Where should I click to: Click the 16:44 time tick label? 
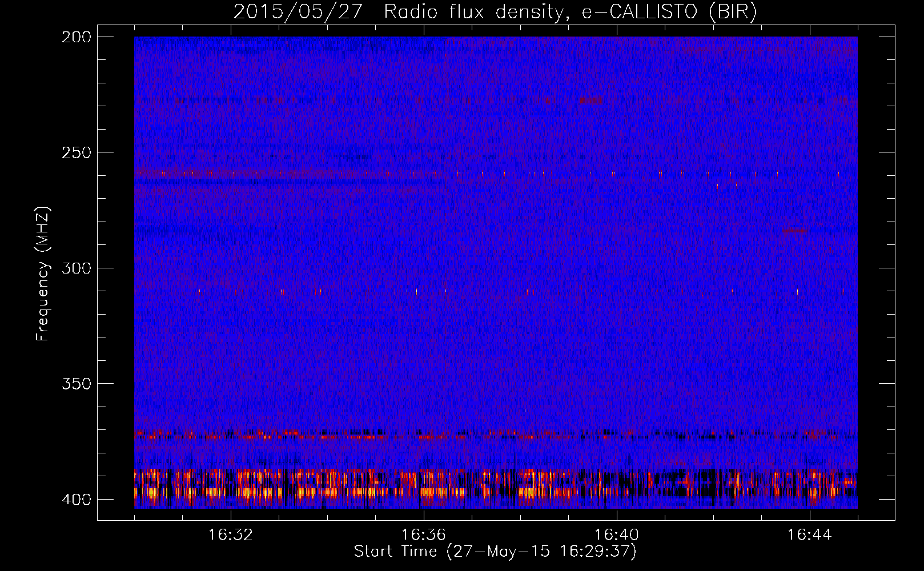point(810,535)
